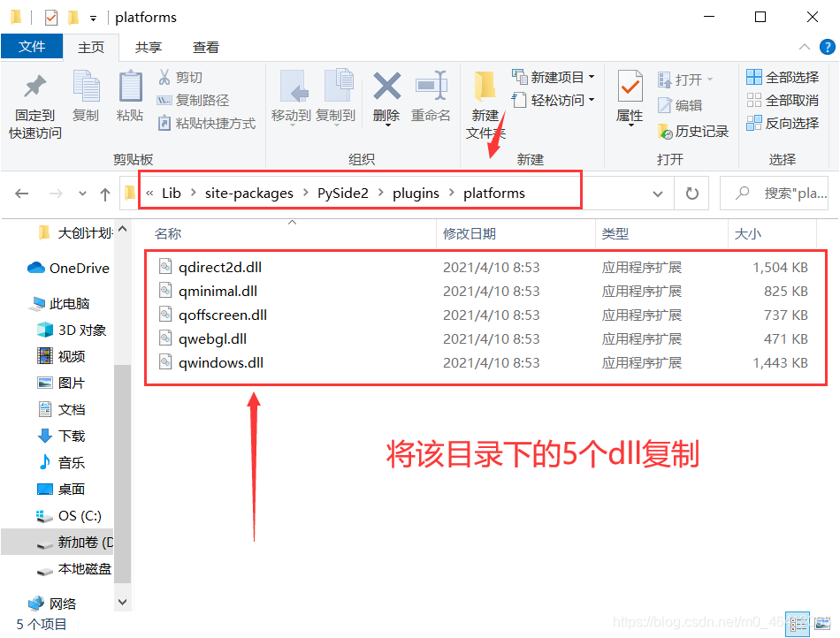Click the Back navigation arrow
This screenshot has width=840, height=638.
coord(21,194)
